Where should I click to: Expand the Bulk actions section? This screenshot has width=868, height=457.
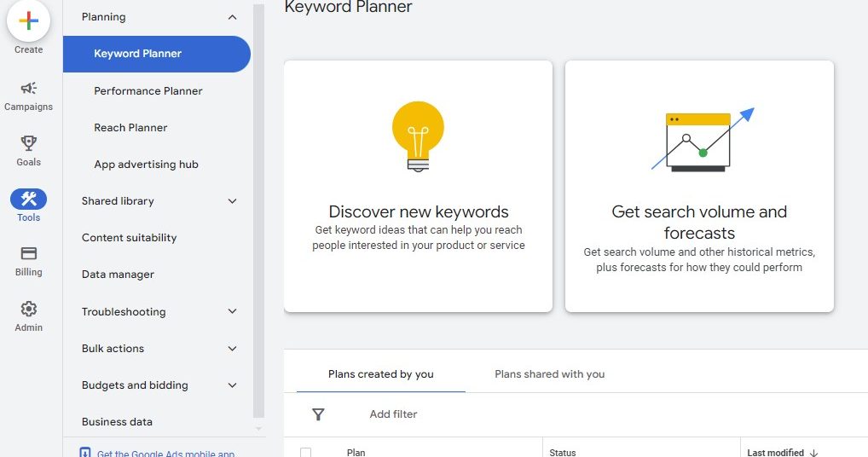pyautogui.click(x=232, y=349)
